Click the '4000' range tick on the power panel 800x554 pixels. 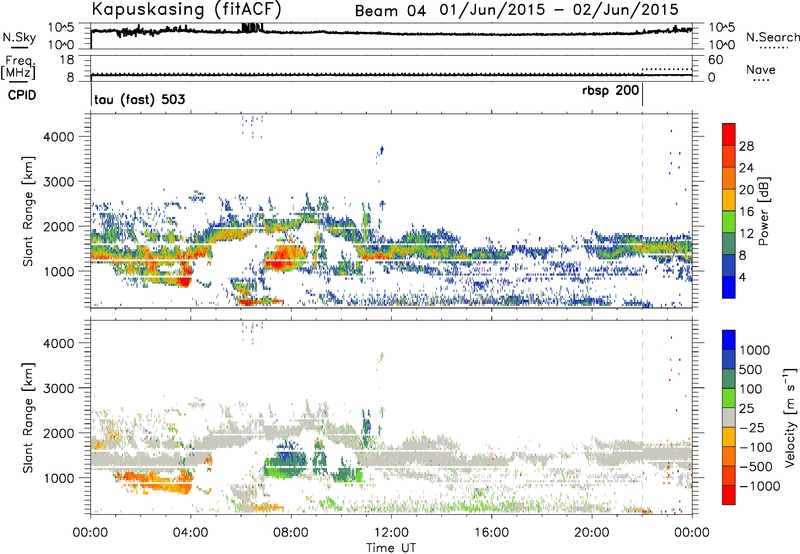(x=59, y=137)
